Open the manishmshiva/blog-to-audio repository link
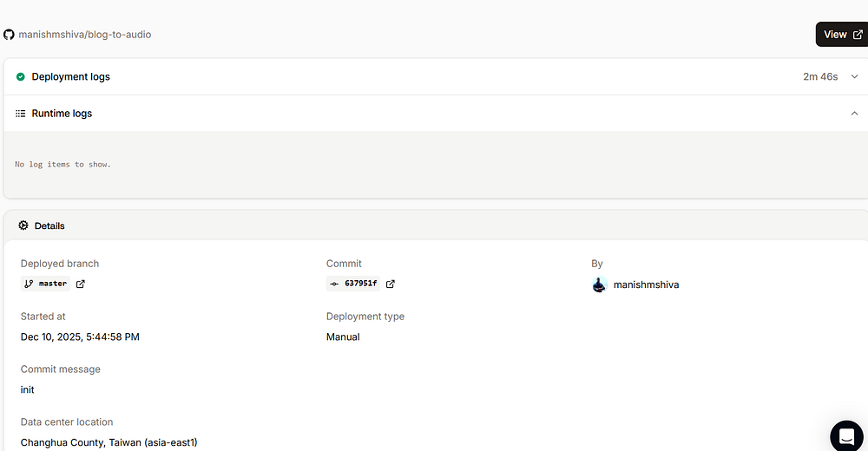 tap(85, 35)
